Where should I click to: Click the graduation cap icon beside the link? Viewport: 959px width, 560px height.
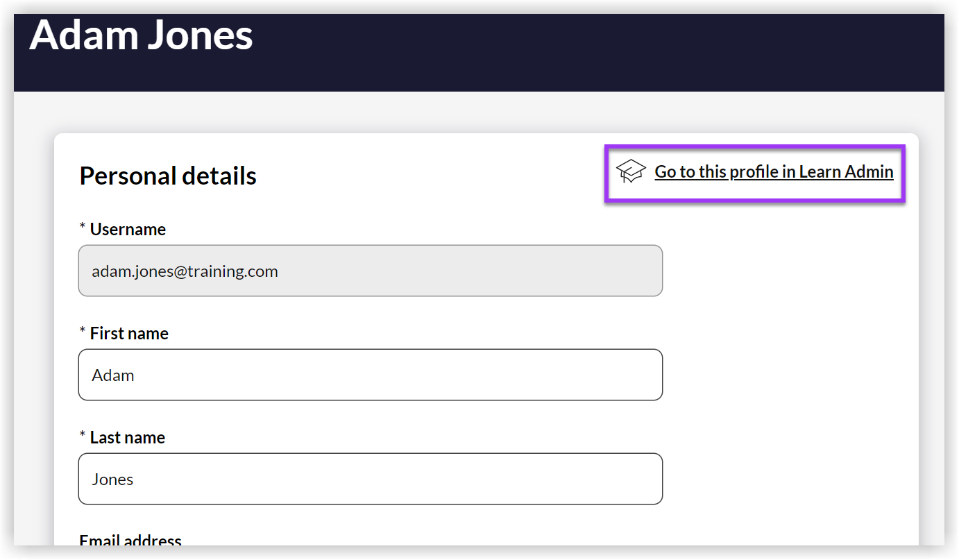click(631, 171)
